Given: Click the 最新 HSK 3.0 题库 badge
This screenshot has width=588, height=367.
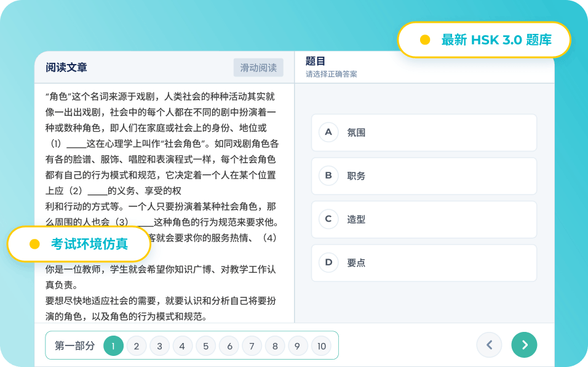Looking at the screenshot, I should coord(484,40).
